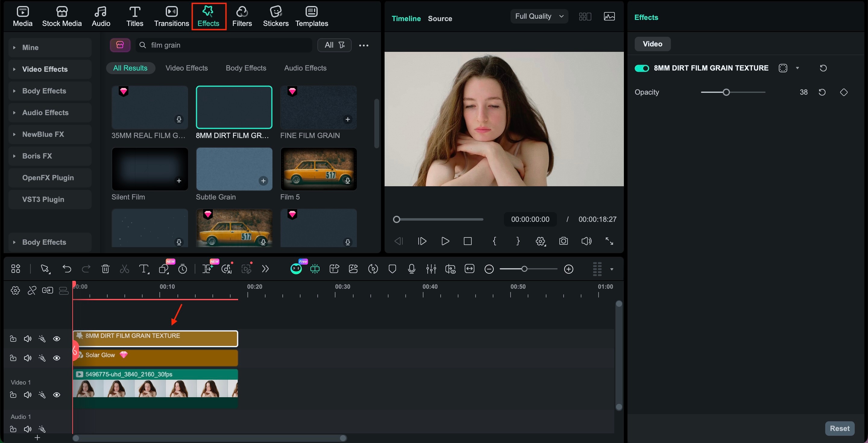Disable the 8MM DIRT FILM GRAIN TEXTURE effect
868x443 pixels.
641,68
